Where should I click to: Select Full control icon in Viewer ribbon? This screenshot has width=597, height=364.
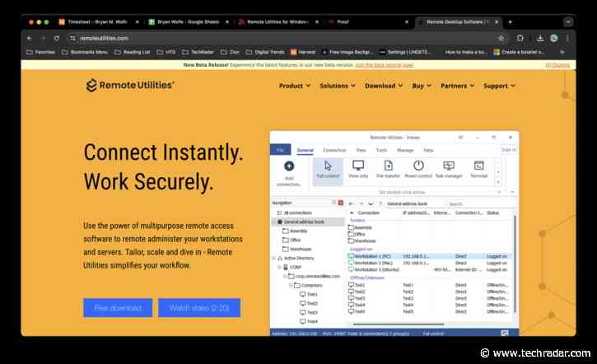328,166
